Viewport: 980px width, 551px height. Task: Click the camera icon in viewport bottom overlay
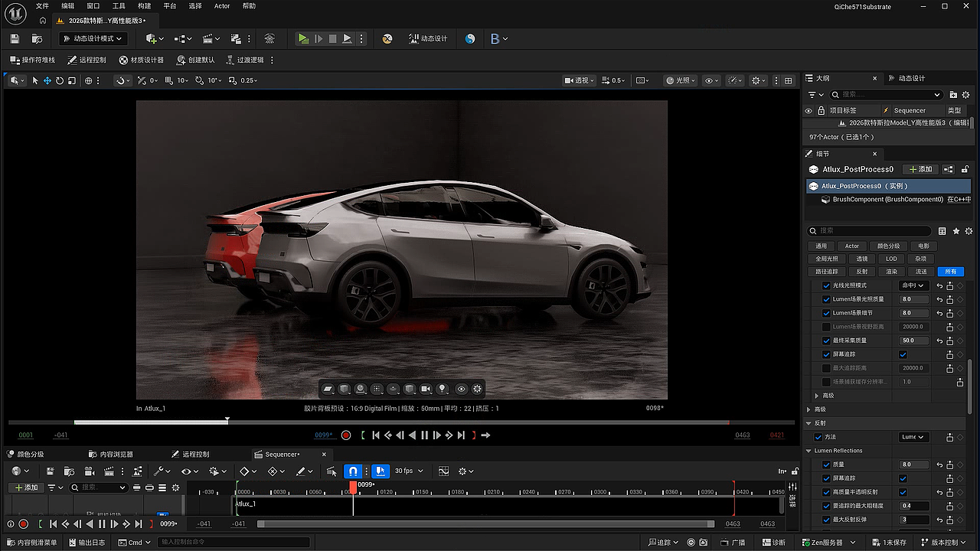coord(426,389)
